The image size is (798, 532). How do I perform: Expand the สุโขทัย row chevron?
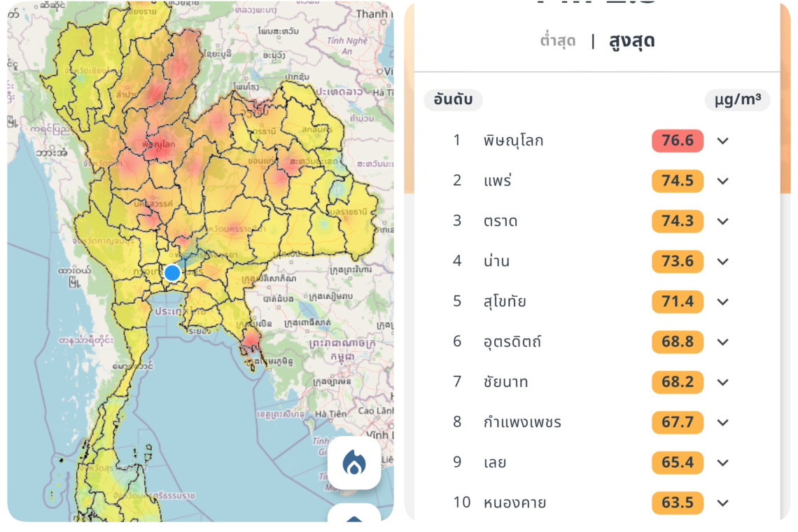point(723,302)
